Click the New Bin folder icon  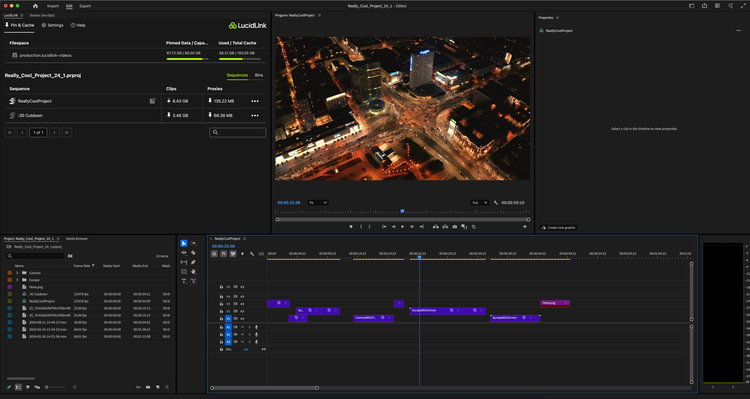[x=148, y=387]
